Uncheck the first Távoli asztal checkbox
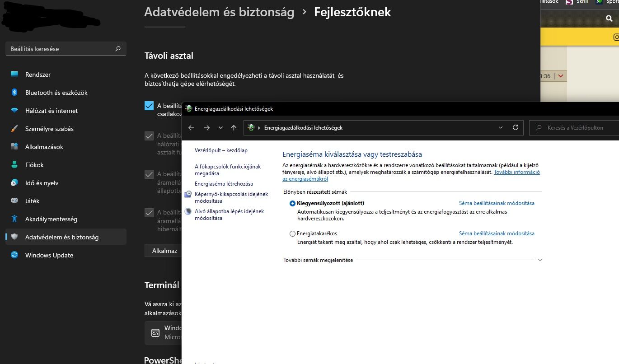 (149, 106)
